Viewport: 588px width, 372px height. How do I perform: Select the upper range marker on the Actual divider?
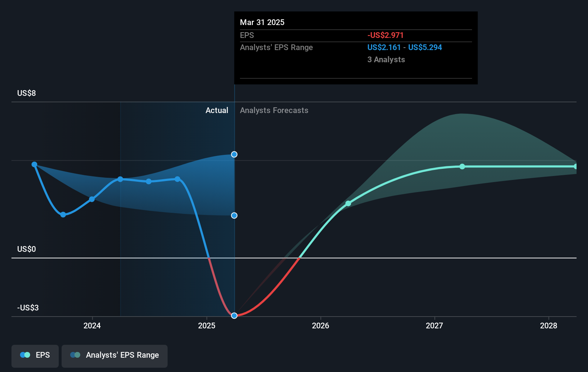click(x=234, y=154)
